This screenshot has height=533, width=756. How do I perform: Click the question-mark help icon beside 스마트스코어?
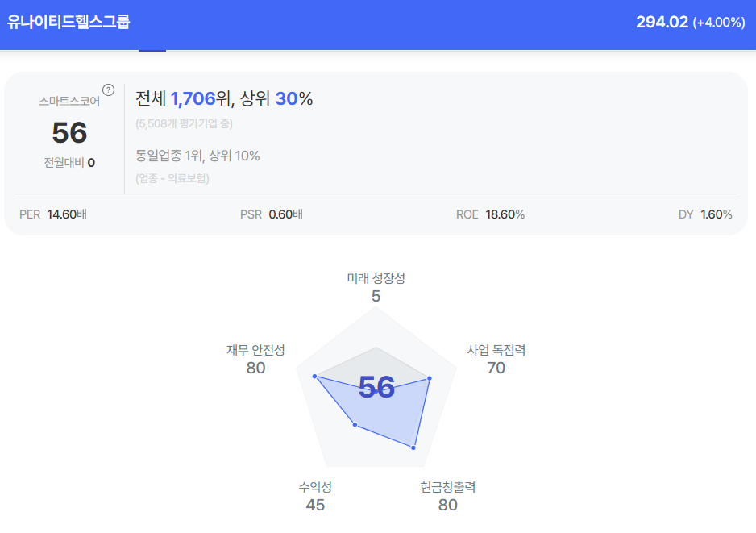[109, 90]
